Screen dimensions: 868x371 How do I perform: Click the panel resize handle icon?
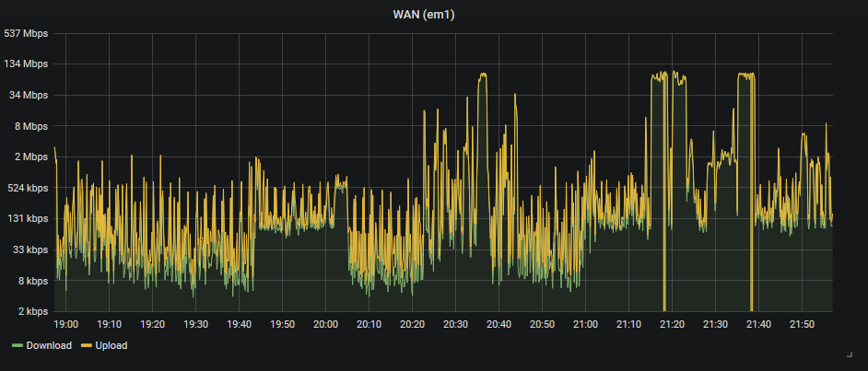click(850, 354)
